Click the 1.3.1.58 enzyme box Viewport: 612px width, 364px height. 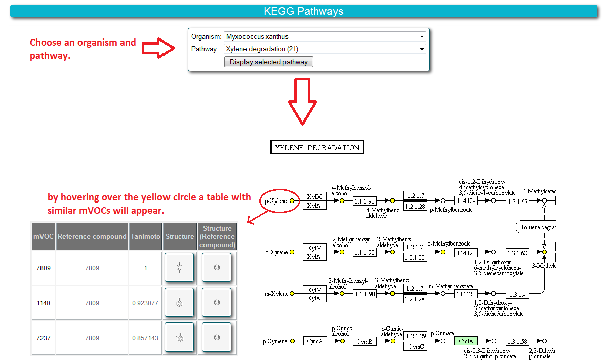click(x=517, y=341)
